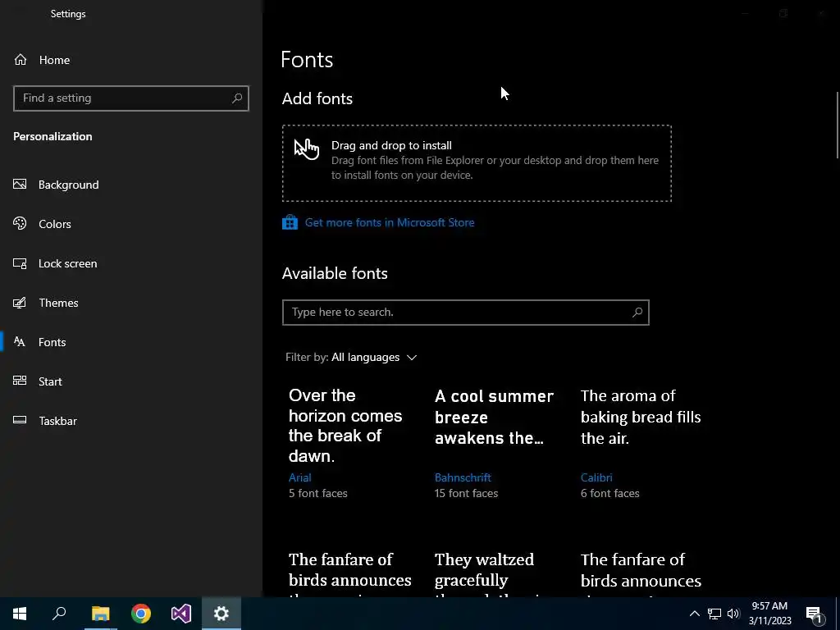The width and height of the screenshot is (840, 630).
Task: Click the Home house icon
Action: coord(21,59)
